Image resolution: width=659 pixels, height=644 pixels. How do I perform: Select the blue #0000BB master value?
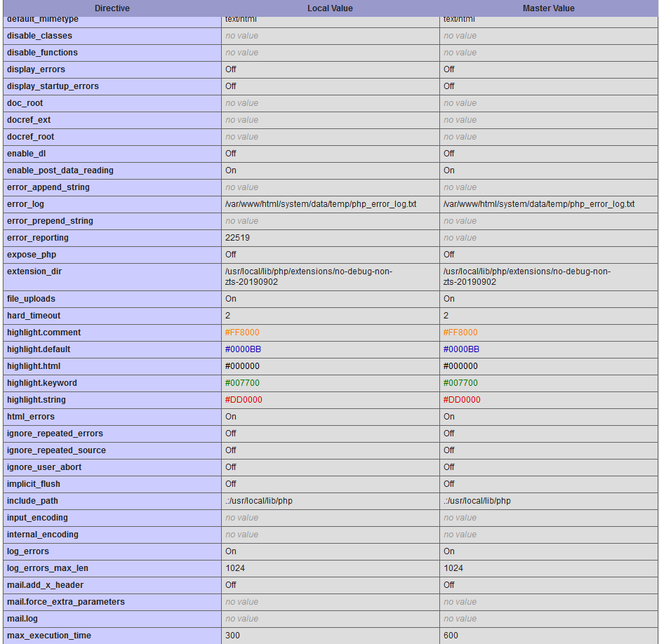461,349
